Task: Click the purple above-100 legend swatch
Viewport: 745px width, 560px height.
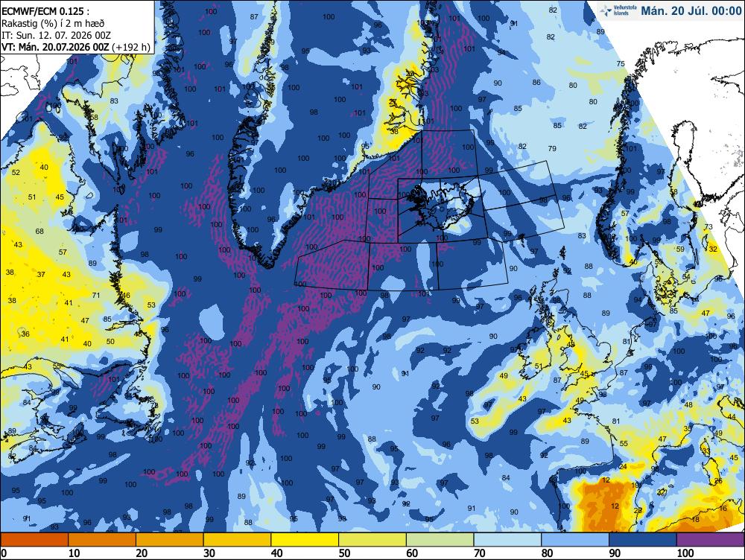Action: [x=710, y=540]
